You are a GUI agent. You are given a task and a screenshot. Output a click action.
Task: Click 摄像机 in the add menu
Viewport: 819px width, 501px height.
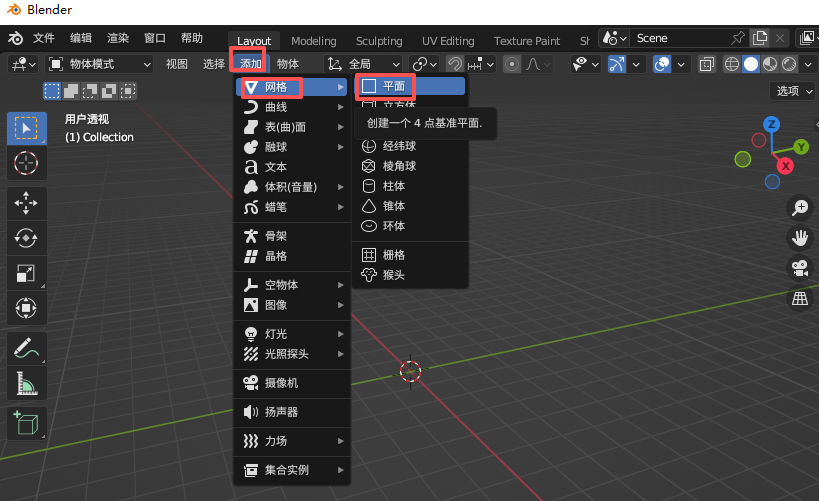[281, 383]
